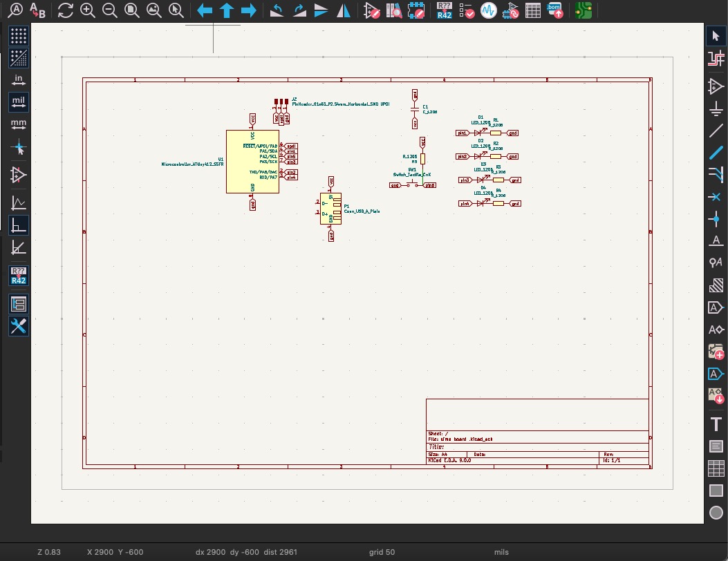The height and width of the screenshot is (561, 728).
Task: Switch units to millimeters
Action: (x=19, y=124)
